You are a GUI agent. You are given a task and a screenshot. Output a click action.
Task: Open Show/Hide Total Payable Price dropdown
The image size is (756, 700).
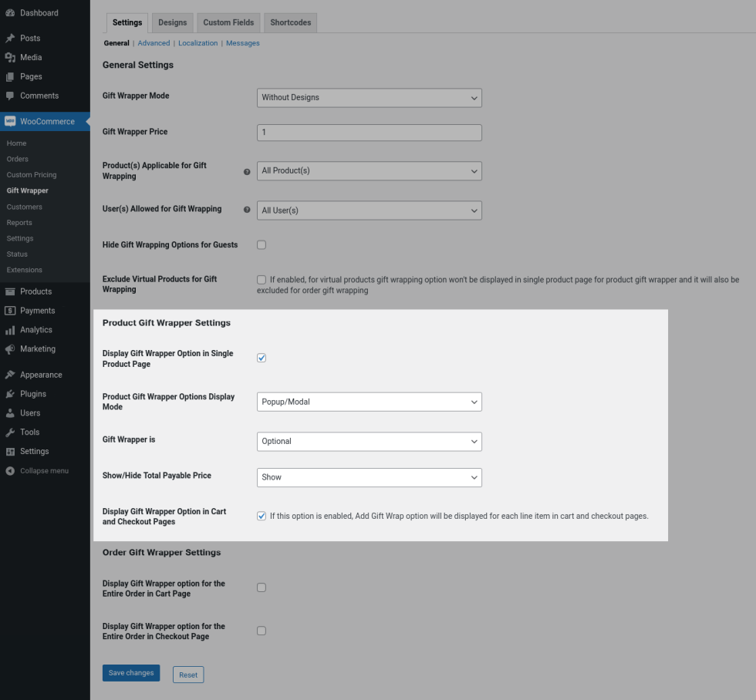[x=369, y=477]
